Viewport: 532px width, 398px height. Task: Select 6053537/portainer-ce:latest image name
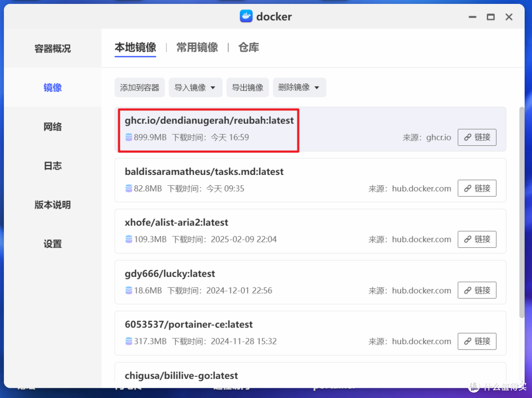(189, 325)
